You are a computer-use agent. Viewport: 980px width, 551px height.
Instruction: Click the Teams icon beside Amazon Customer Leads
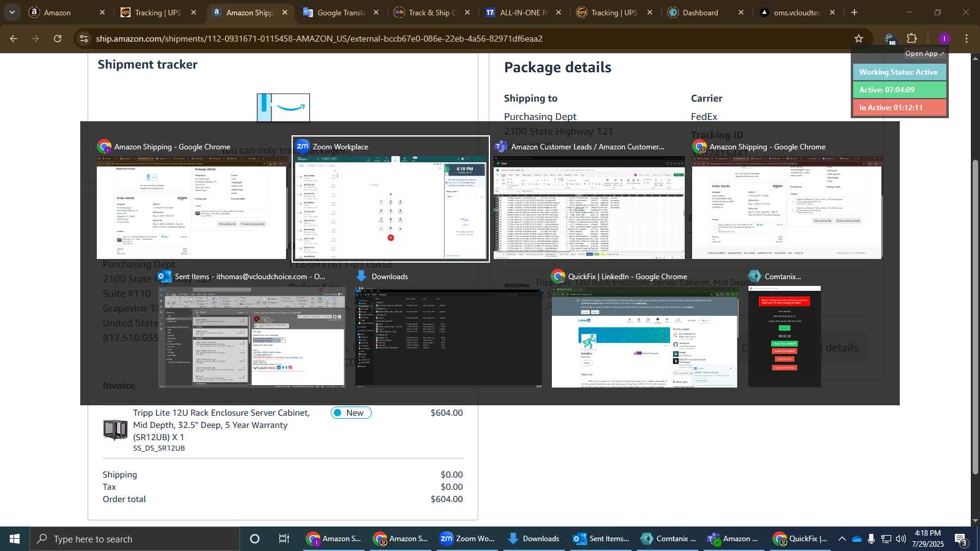click(501, 146)
